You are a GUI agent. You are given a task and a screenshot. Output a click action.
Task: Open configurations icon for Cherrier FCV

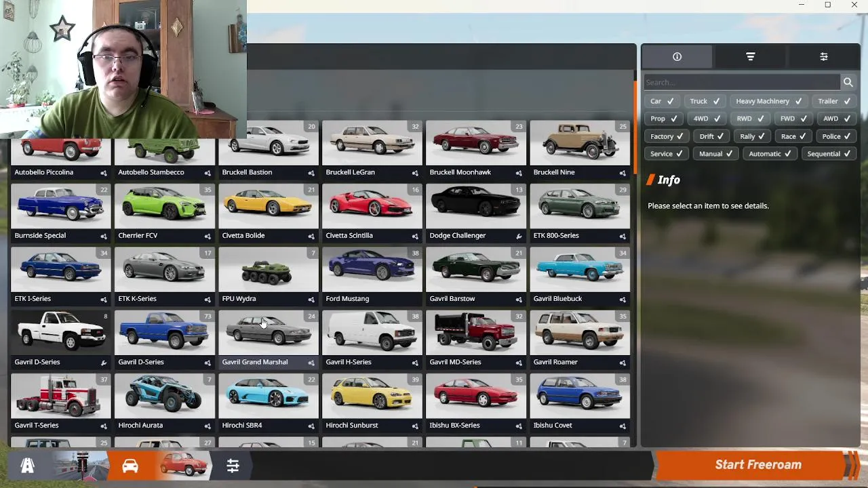pyautogui.click(x=208, y=236)
